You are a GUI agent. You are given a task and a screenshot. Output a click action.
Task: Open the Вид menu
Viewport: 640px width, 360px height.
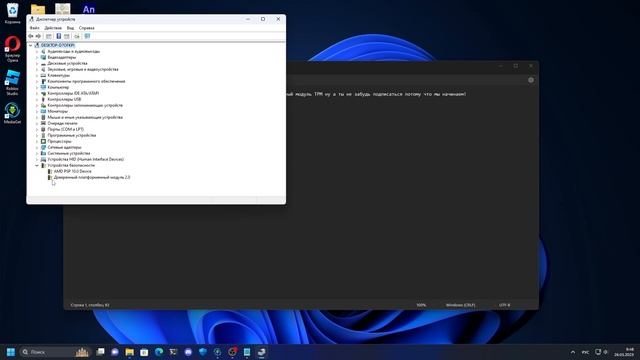click(x=70, y=28)
